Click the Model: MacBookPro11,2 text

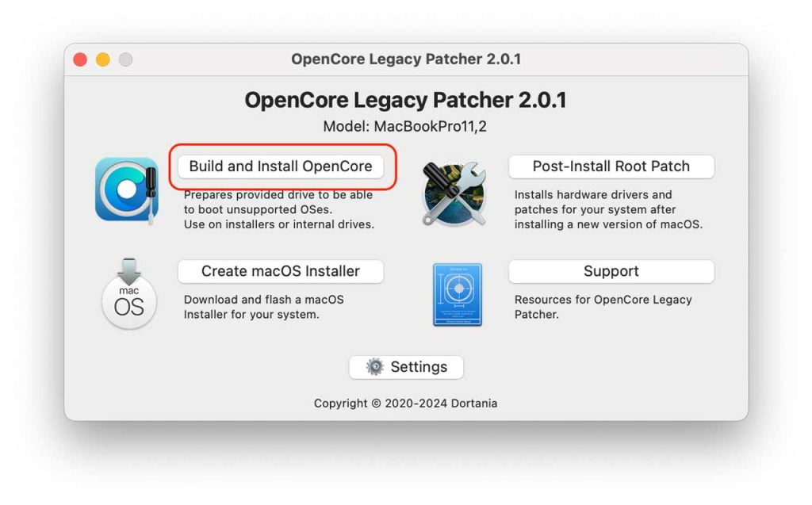tap(405, 126)
